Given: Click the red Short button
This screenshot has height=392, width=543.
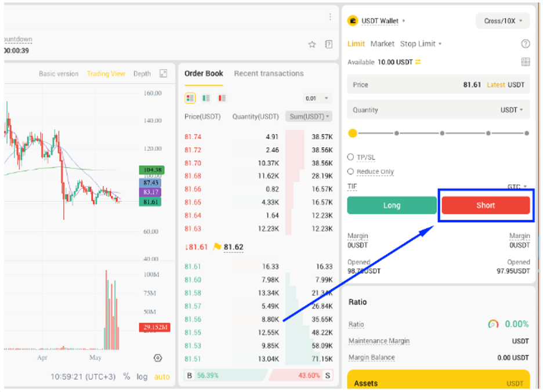Looking at the screenshot, I should (x=486, y=205).
